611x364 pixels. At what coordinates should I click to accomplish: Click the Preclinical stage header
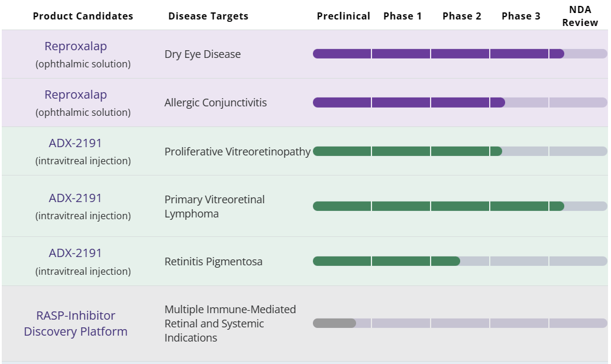point(344,16)
